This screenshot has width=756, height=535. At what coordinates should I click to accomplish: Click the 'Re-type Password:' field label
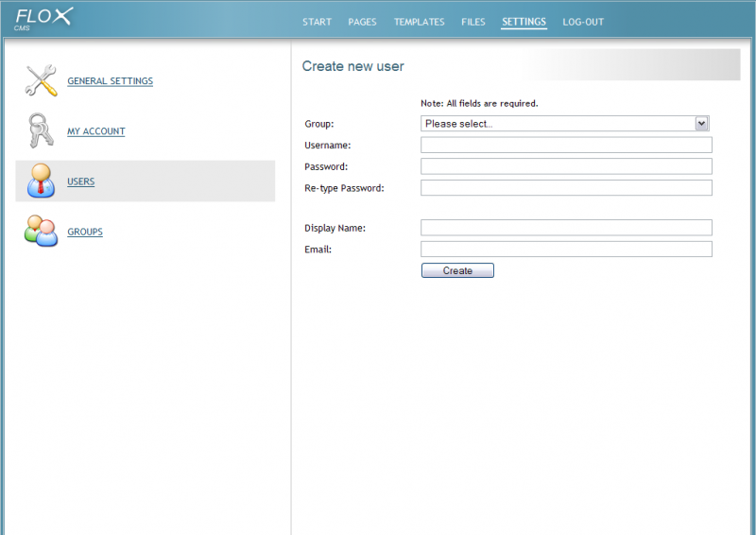pos(344,188)
